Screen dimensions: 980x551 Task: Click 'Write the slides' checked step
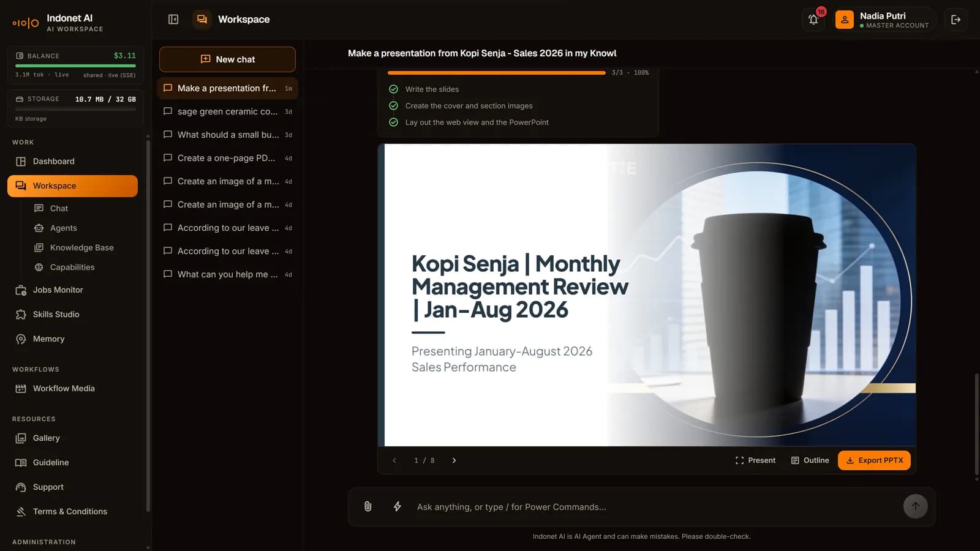coord(432,89)
